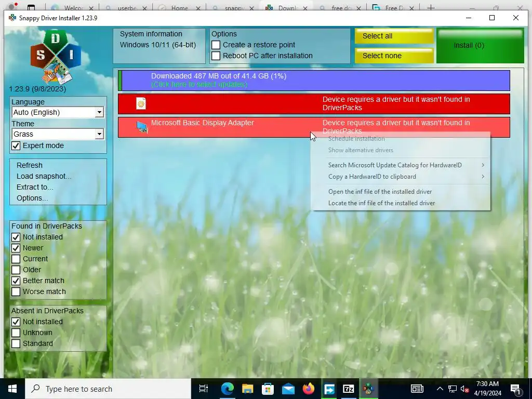
Task: Close the Home browser tab
Action: pos(198,8)
